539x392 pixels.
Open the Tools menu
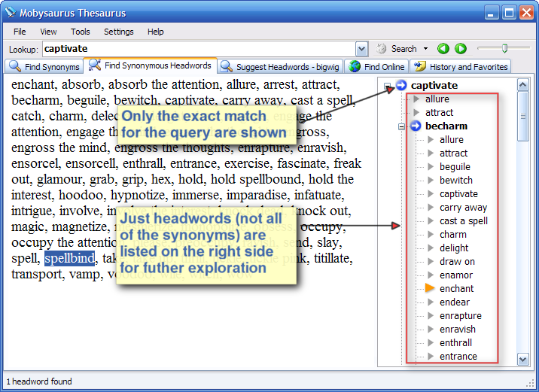click(x=80, y=32)
